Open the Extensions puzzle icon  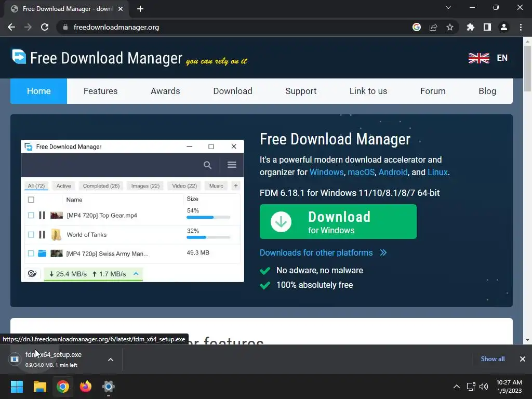pyautogui.click(x=471, y=27)
